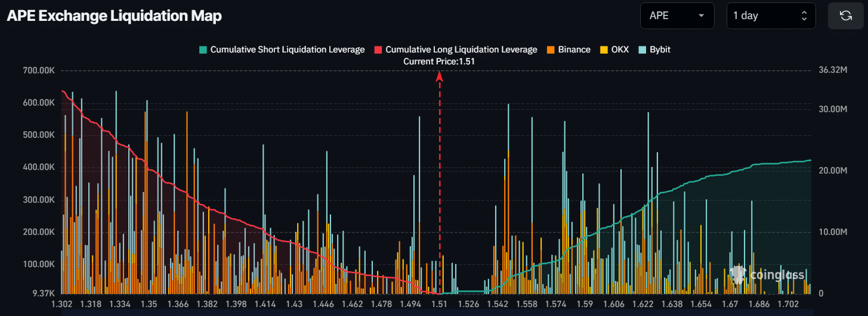Click the 500.00K left axis label

(38, 135)
